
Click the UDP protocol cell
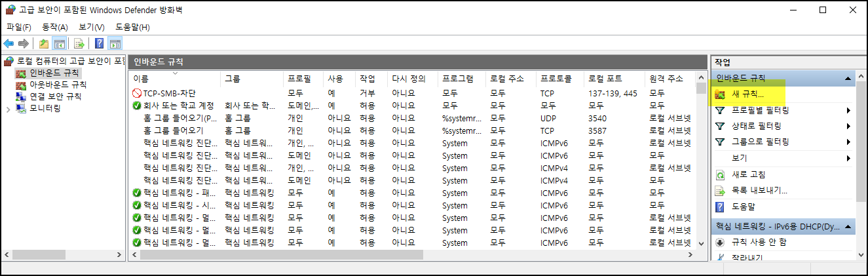click(548, 119)
